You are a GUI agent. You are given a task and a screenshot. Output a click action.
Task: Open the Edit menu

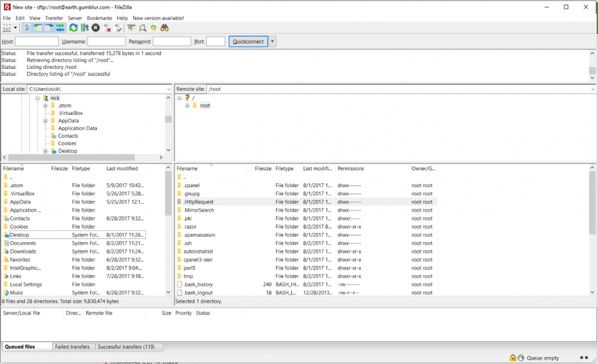pyautogui.click(x=20, y=18)
